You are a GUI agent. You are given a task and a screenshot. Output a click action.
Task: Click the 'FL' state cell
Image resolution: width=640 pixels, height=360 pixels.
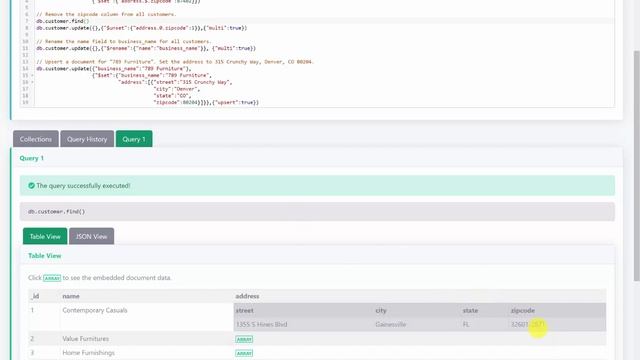click(466, 324)
